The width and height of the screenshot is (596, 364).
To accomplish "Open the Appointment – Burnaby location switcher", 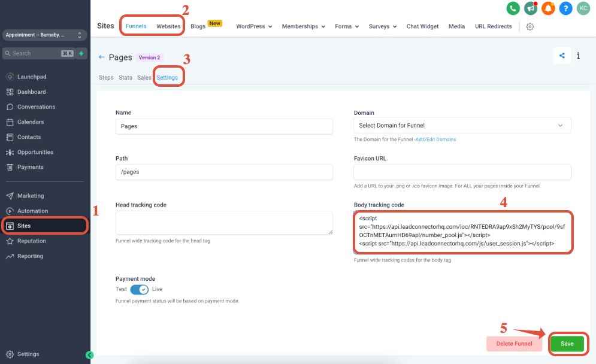I will coord(44,35).
